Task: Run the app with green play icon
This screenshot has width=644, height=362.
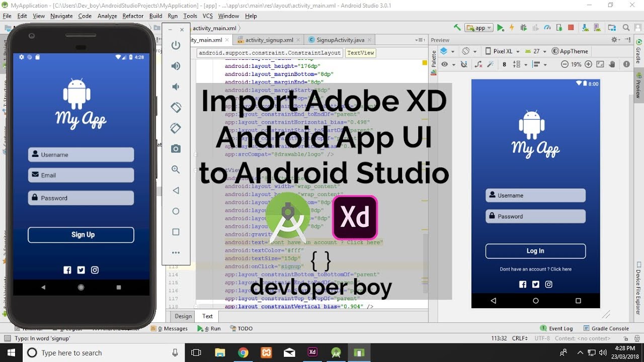Action: point(500,28)
